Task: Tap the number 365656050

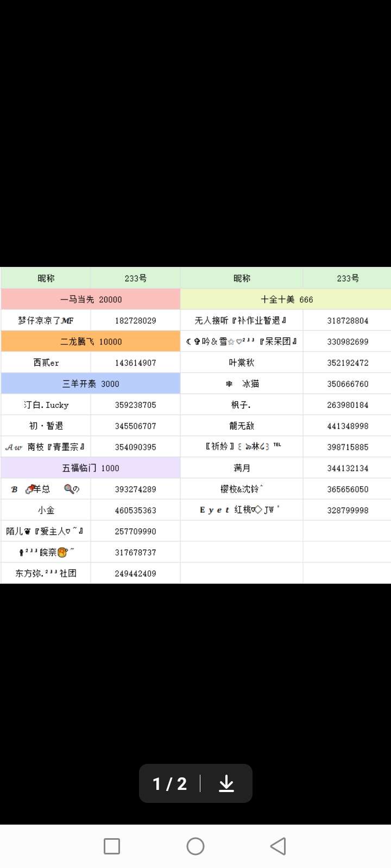Action: (348, 489)
